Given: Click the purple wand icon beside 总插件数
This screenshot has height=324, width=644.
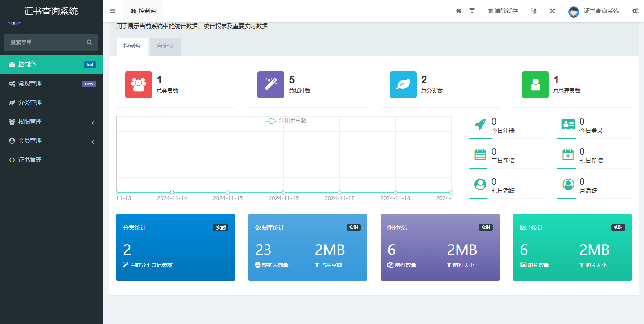Looking at the screenshot, I should click(270, 85).
